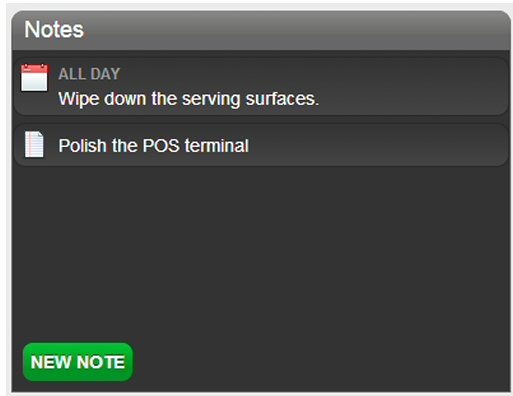Click the word 'Wipe' in the all-day note
Viewport: 513px width, 396px height.
pyautogui.click(x=79, y=99)
